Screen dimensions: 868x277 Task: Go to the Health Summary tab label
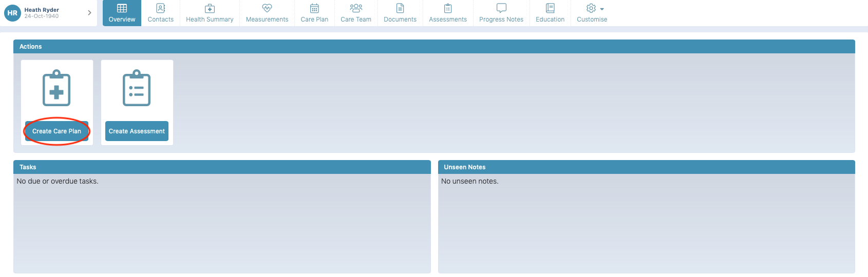210,19
